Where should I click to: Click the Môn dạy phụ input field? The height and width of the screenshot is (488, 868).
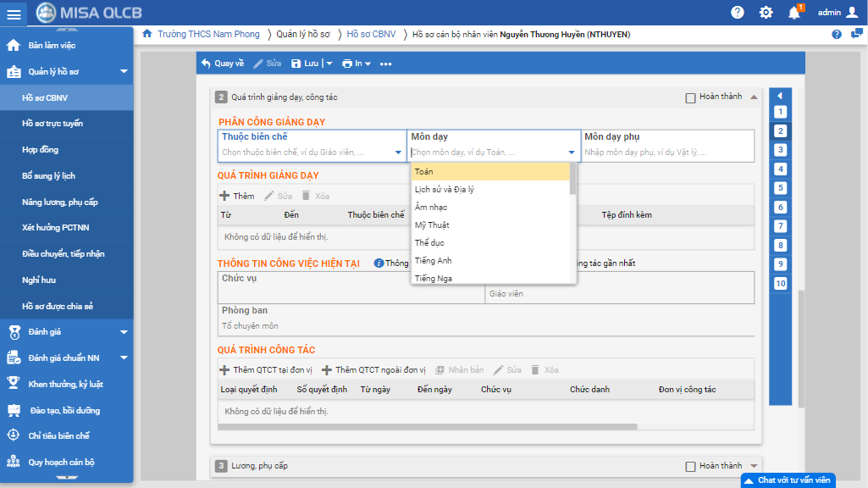666,152
